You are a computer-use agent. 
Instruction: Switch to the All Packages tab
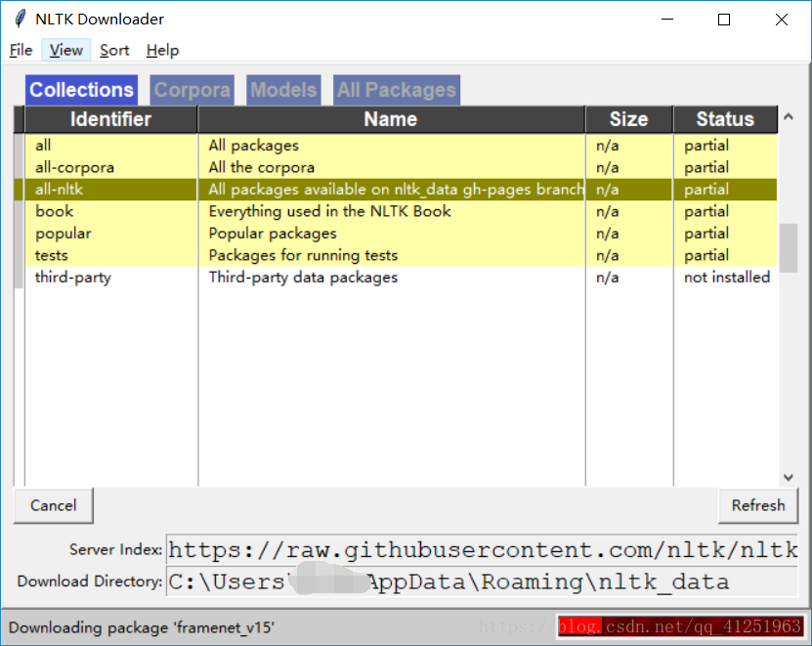point(397,90)
